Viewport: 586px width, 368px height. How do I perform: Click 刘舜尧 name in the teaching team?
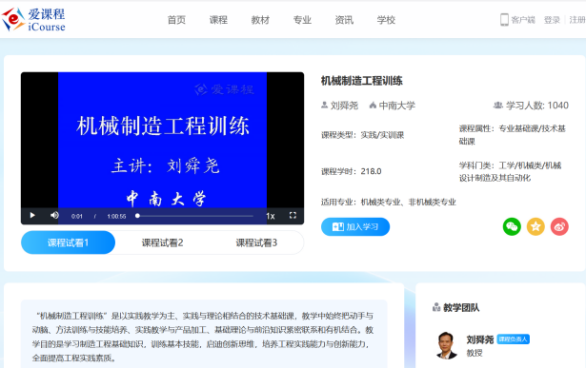pos(480,339)
